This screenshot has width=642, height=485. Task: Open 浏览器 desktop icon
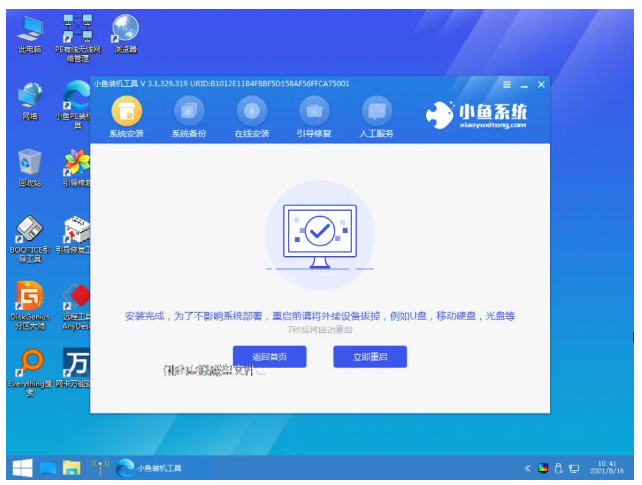(125, 34)
